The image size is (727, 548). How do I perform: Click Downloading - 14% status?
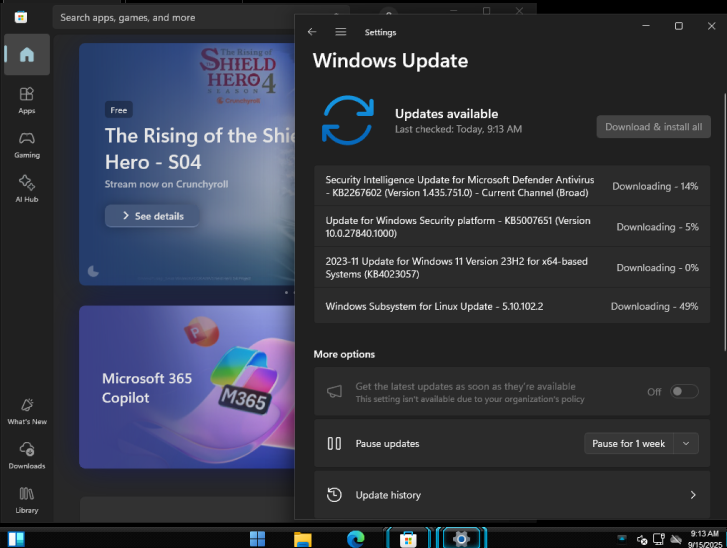click(655, 186)
